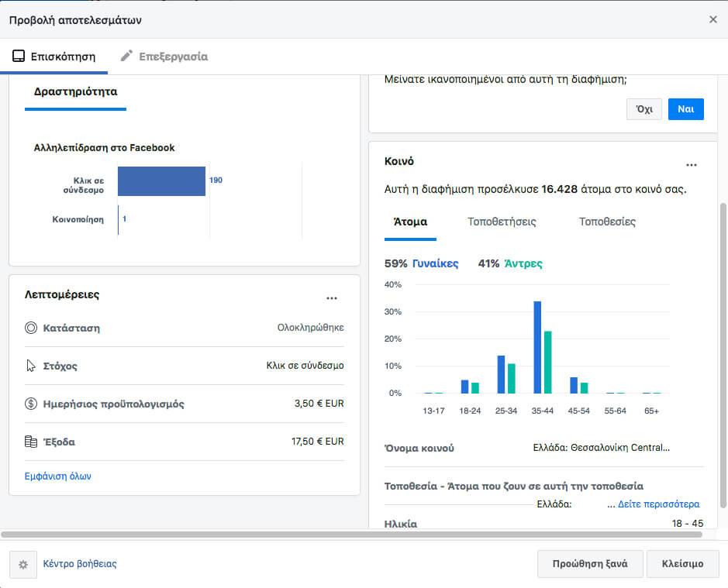The width and height of the screenshot is (728, 588).
Task: Select the Δραστηριότητα tab
Action: click(75, 92)
